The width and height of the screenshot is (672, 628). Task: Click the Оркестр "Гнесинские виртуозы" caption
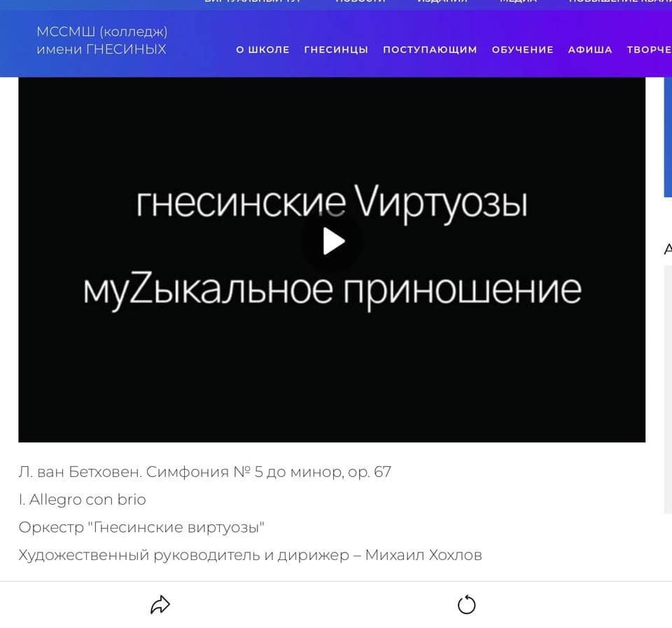pyautogui.click(x=141, y=527)
